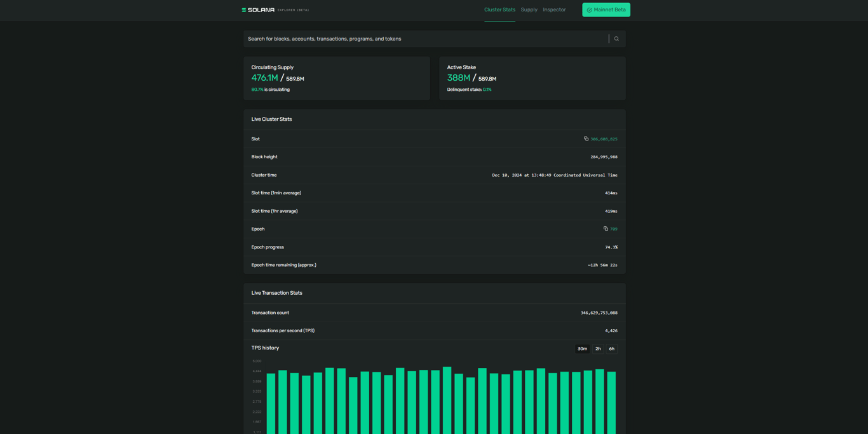Copy epoch 709 using its copy icon
868x434 pixels.
(x=604, y=229)
